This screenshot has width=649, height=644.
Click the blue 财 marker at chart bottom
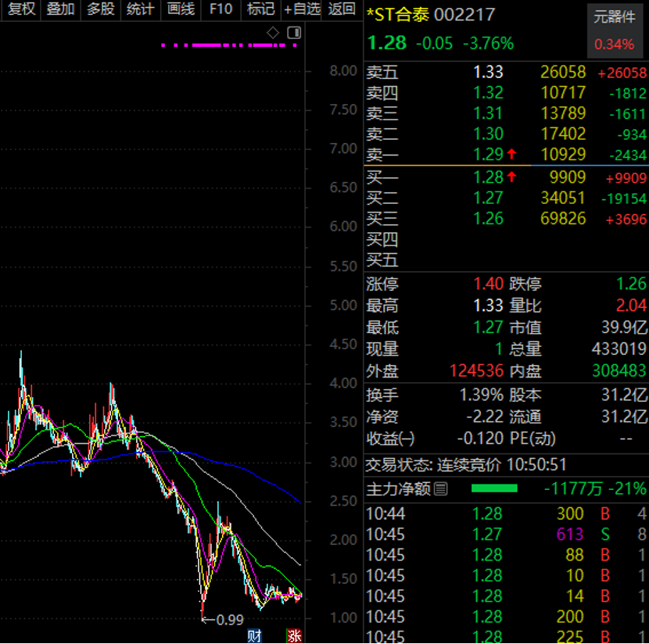coord(254,635)
